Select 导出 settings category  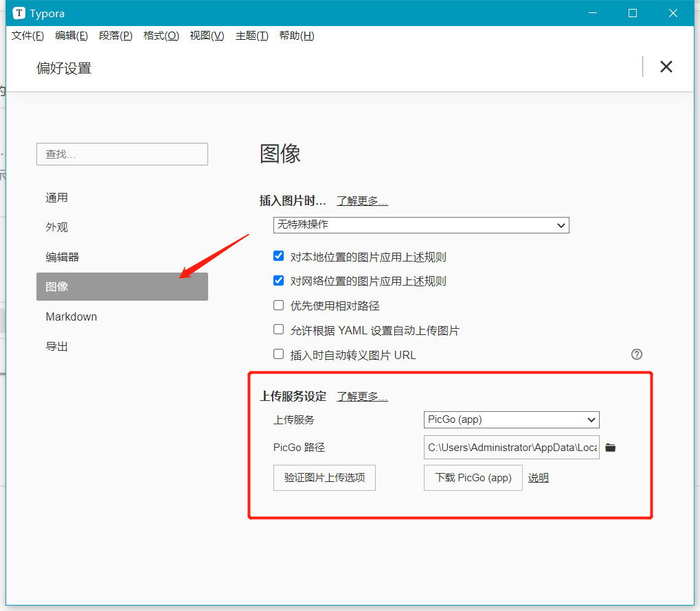pos(122,346)
